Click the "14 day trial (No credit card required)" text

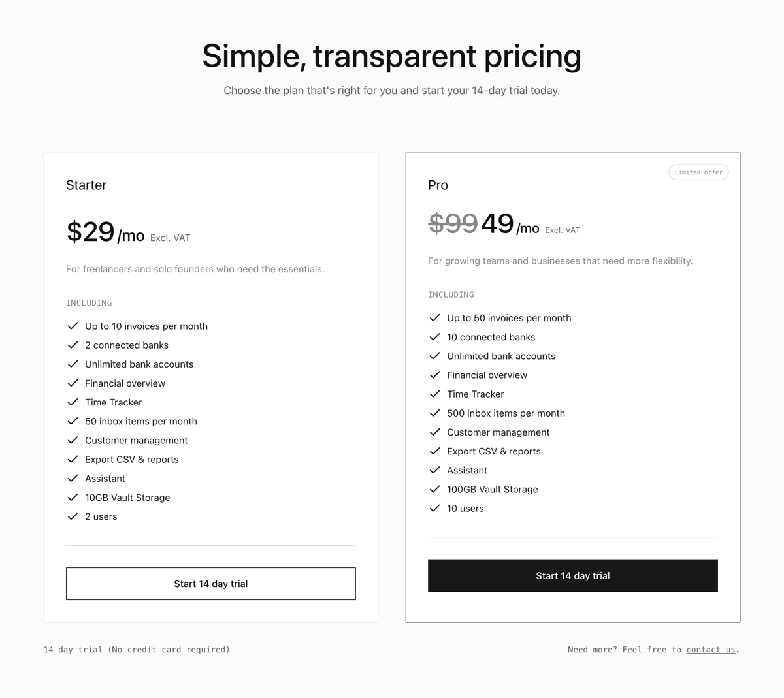(137, 649)
